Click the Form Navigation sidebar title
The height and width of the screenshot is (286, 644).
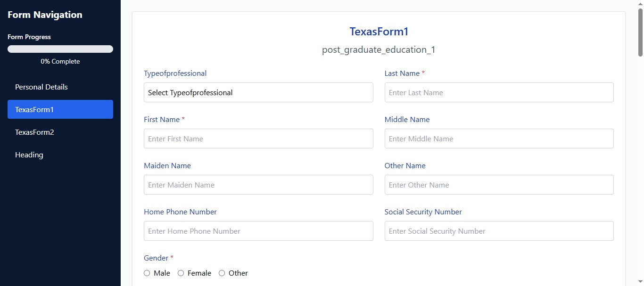coord(45,15)
